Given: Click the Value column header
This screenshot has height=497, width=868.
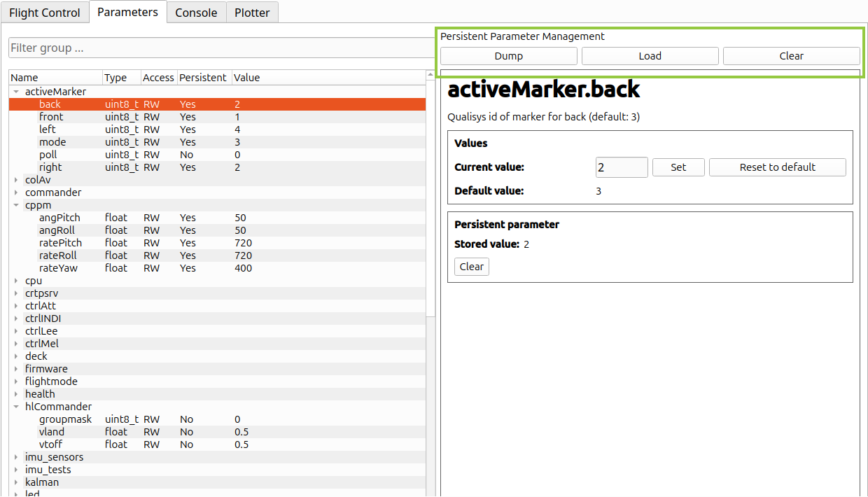Looking at the screenshot, I should tap(328, 78).
